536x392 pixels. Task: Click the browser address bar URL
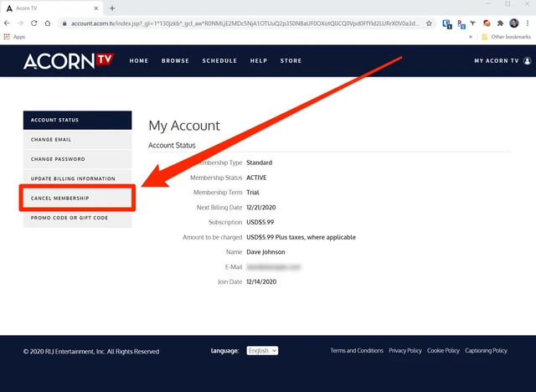(x=245, y=23)
